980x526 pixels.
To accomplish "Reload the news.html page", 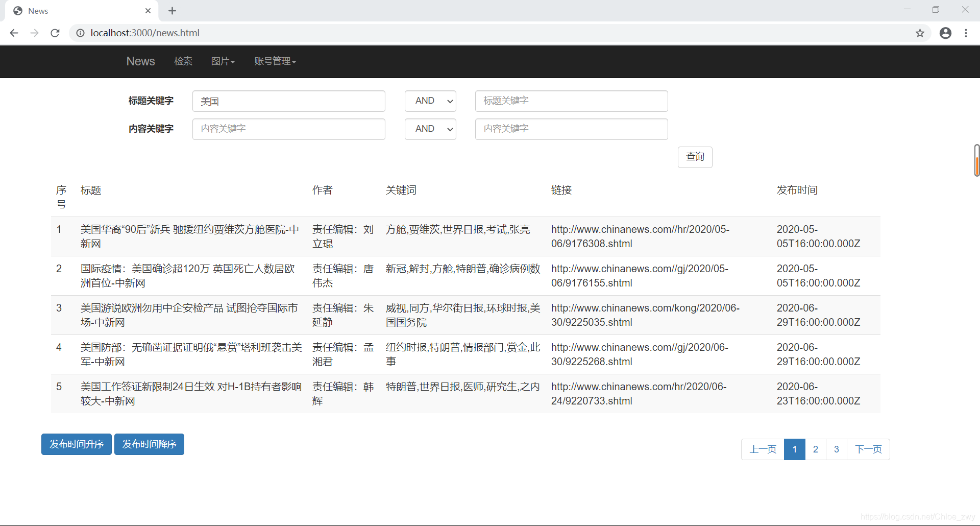I will tap(55, 33).
